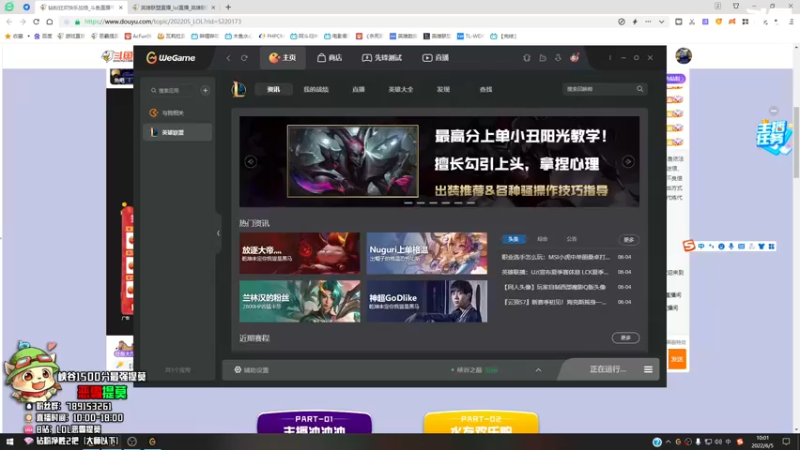Open the user avatar in WeGame header
800x450 pixels.
pyautogui.click(x=574, y=58)
